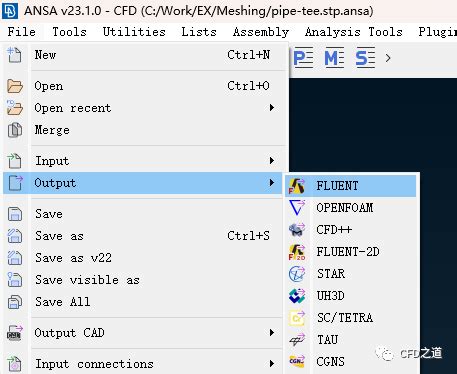The width and height of the screenshot is (457, 374).
Task: Select SC/TETRA output format
Action: [x=351, y=318]
